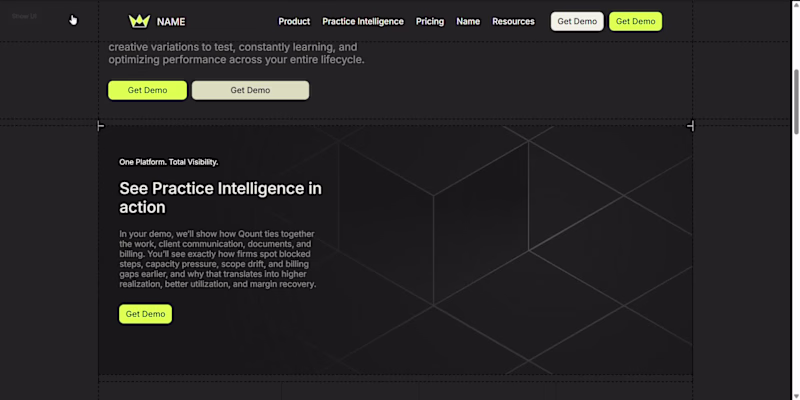Click the cube pattern background graphic
The image size is (800, 400).
(x=510, y=250)
